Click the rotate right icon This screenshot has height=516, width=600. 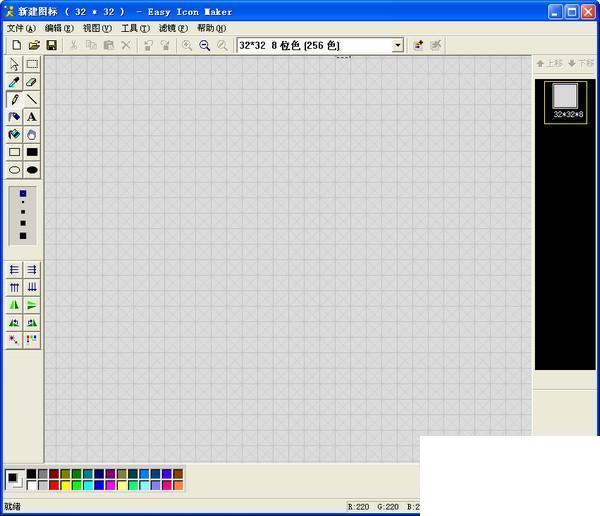click(x=32, y=322)
